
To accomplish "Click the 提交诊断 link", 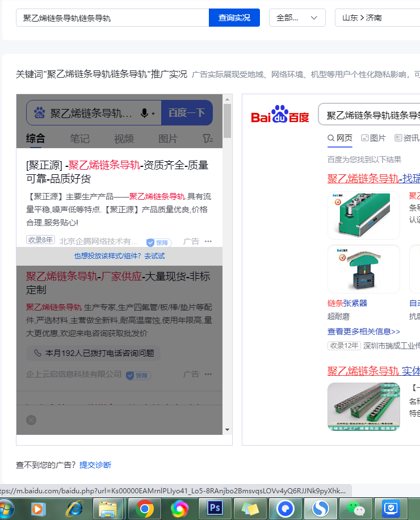I will point(95,465).
